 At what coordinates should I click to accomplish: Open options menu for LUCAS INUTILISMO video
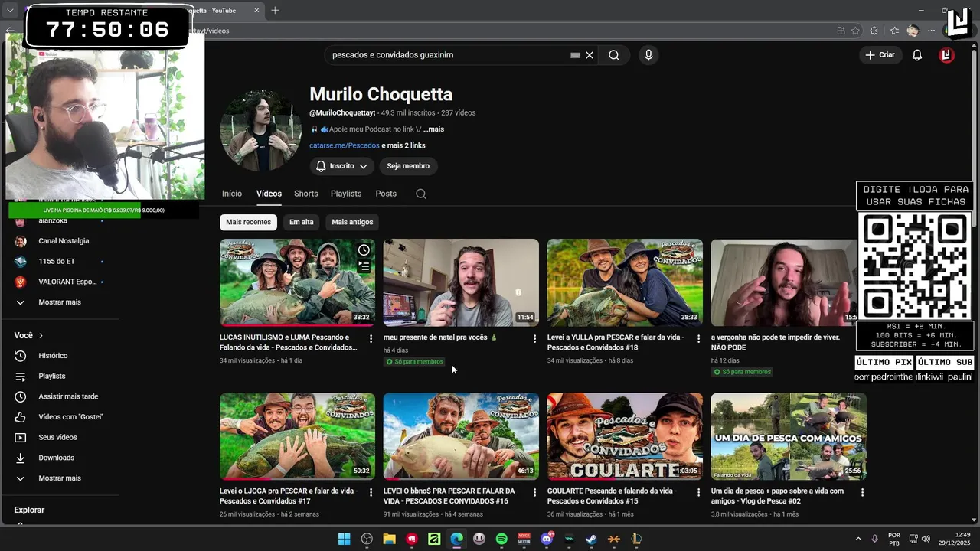coord(371,338)
